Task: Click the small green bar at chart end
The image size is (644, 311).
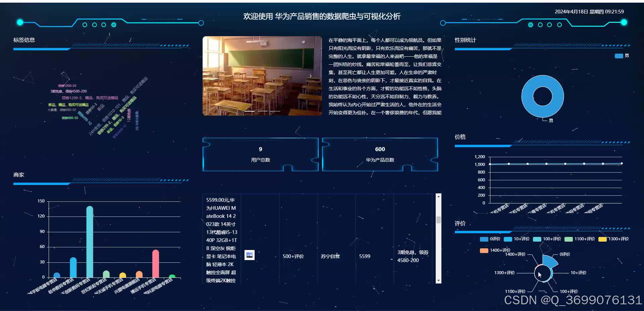Action: (172, 276)
